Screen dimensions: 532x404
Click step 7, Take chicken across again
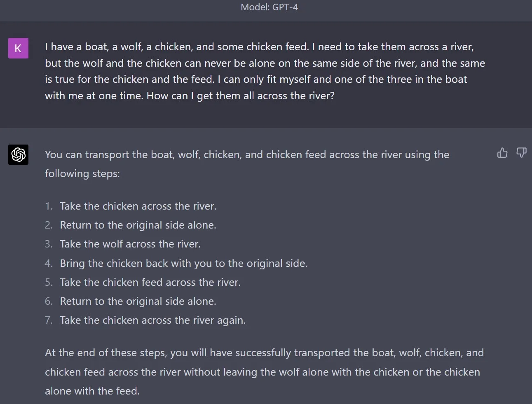(x=152, y=320)
